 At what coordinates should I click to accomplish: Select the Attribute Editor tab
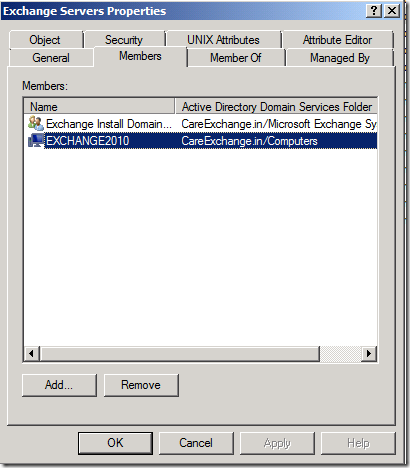[338, 40]
